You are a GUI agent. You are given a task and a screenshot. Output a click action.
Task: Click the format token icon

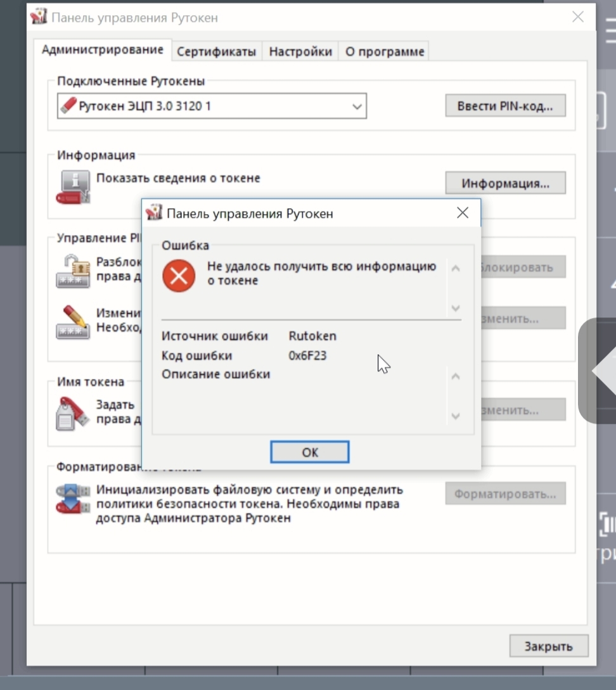[x=73, y=499]
